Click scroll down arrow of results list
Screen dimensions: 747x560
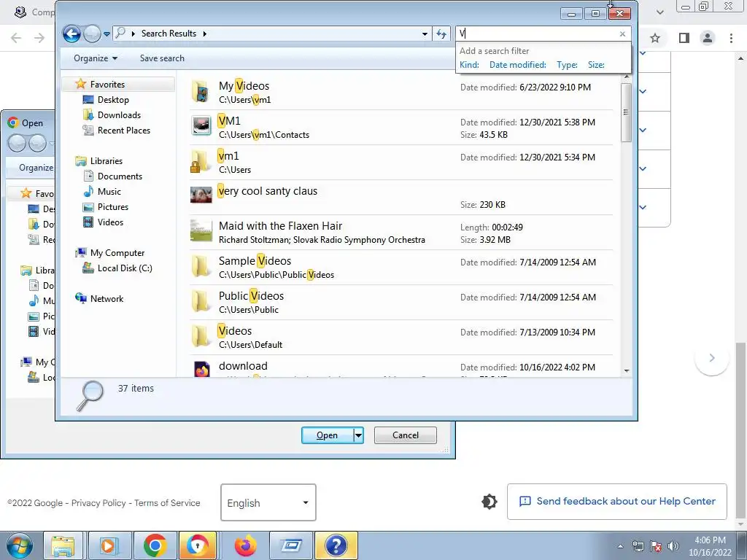coord(627,371)
